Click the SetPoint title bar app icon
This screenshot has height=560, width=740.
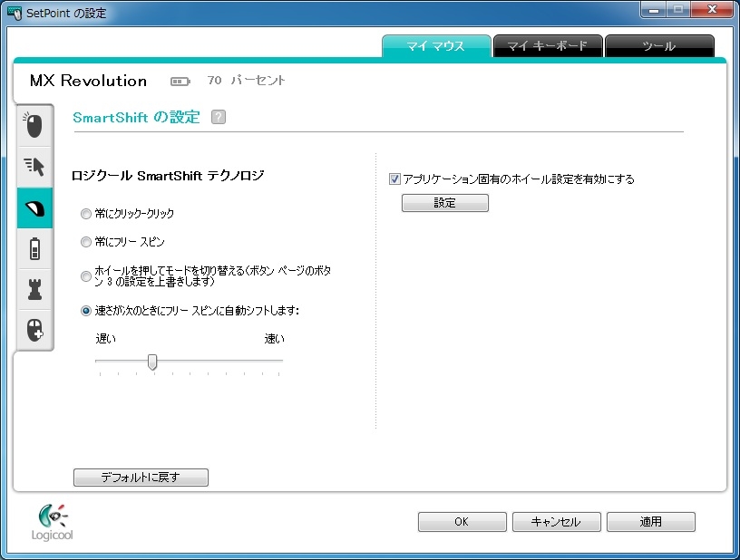15,13
